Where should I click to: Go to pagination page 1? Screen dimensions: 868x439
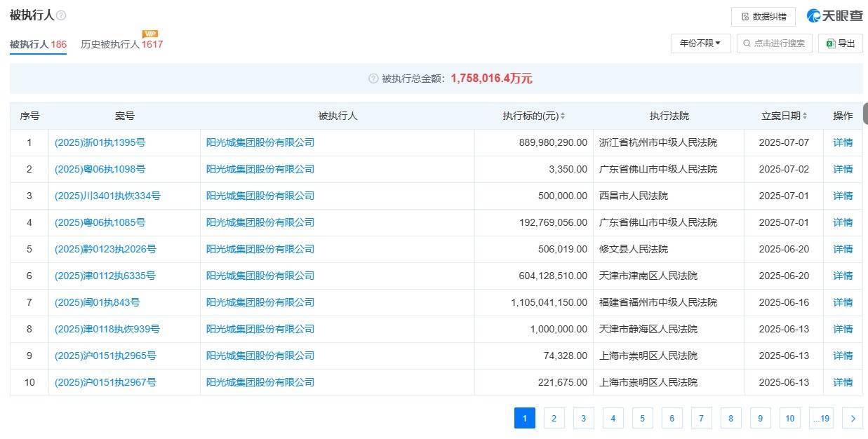tap(524, 418)
